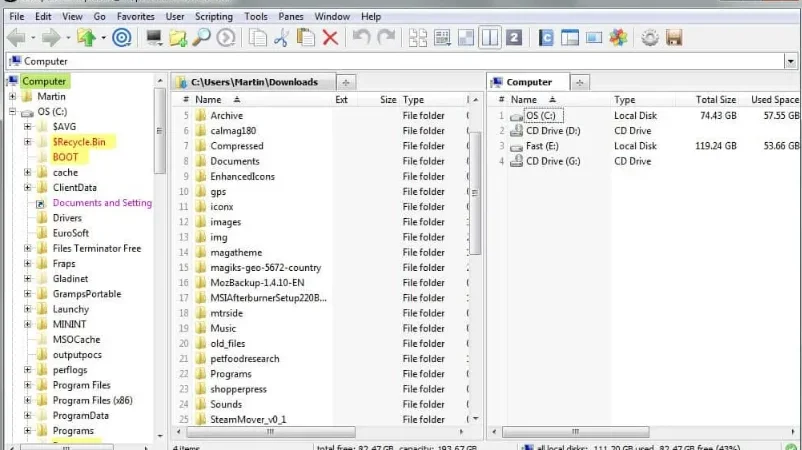Click the blue target Hotlist icon

(122, 38)
